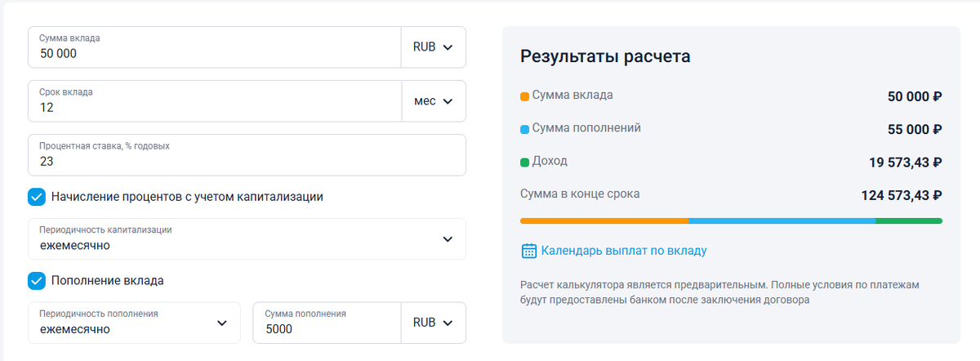Viewport: 980px width, 361px height.
Task: Expand the capitalization frequency dropdown
Action: pyautogui.click(x=447, y=239)
